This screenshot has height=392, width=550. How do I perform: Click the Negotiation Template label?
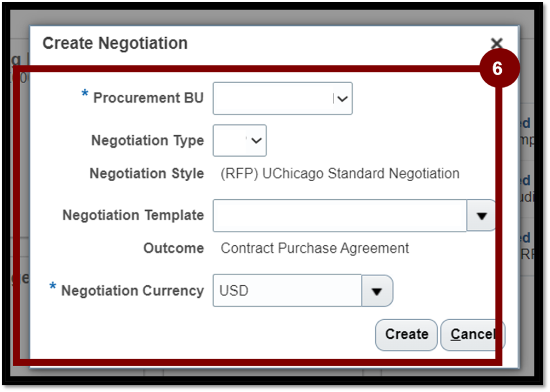133,215
